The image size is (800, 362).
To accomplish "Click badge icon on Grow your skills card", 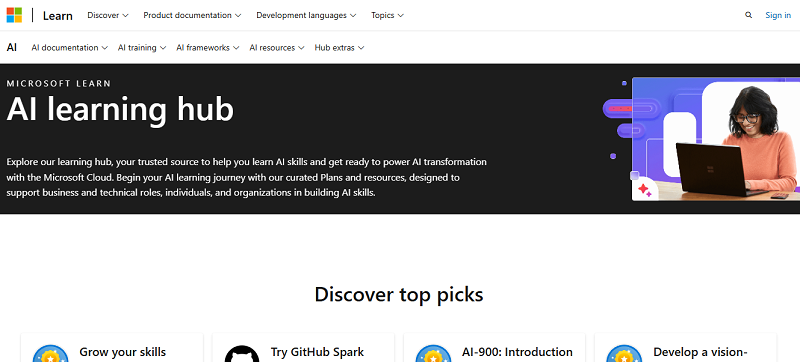I will [51, 354].
